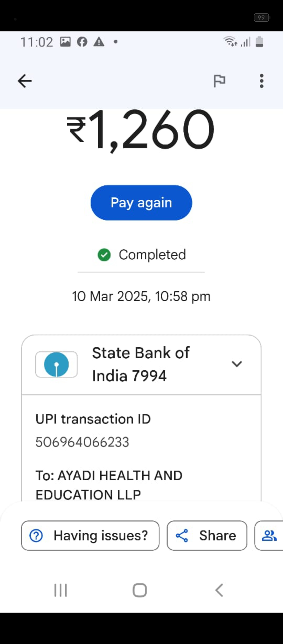This screenshot has height=644, width=283.
Task: Tap the back arrow in the header
Action: [25, 81]
